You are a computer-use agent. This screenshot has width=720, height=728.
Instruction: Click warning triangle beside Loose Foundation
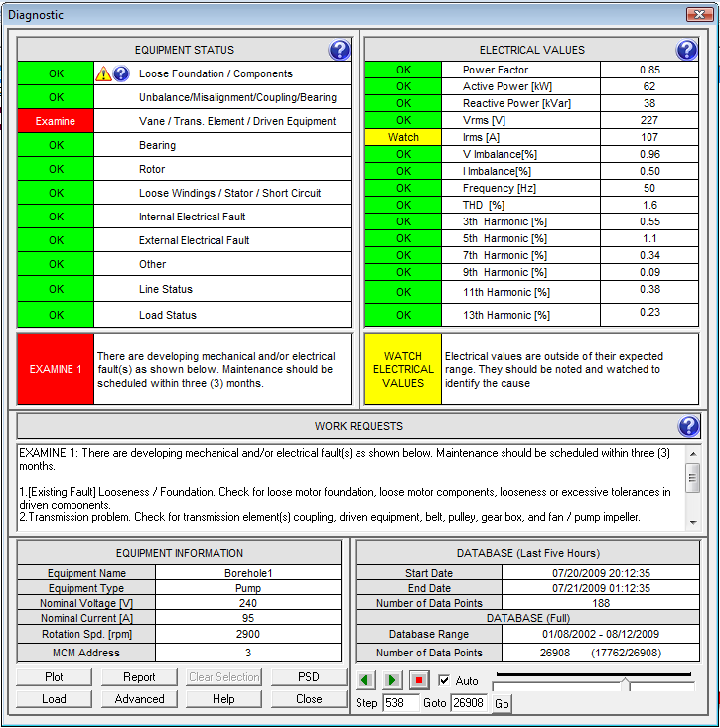[x=103, y=73]
